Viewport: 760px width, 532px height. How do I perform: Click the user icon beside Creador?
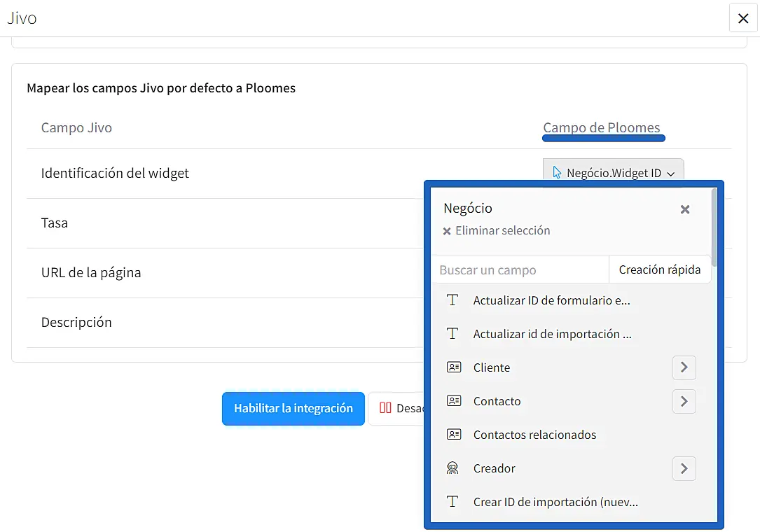click(453, 468)
